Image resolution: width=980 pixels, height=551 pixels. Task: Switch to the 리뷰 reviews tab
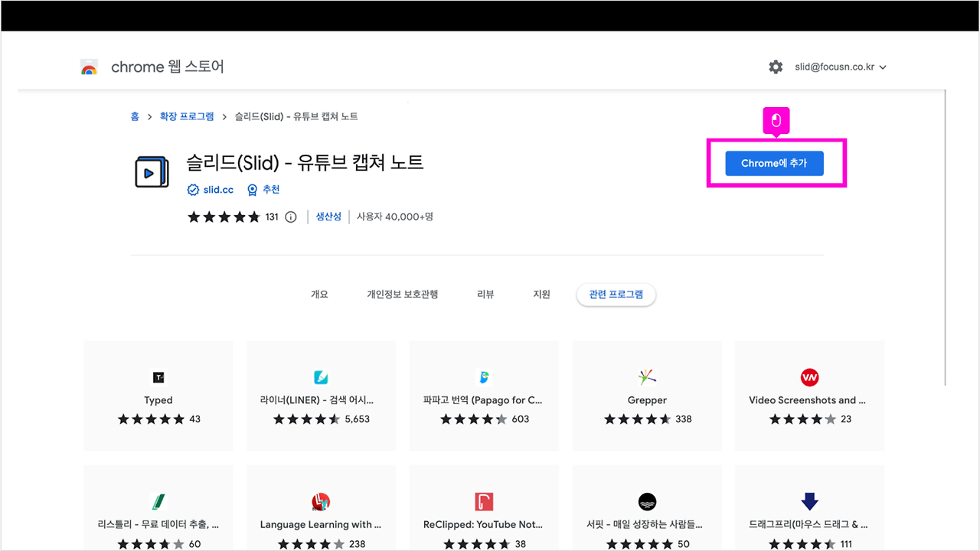485,294
